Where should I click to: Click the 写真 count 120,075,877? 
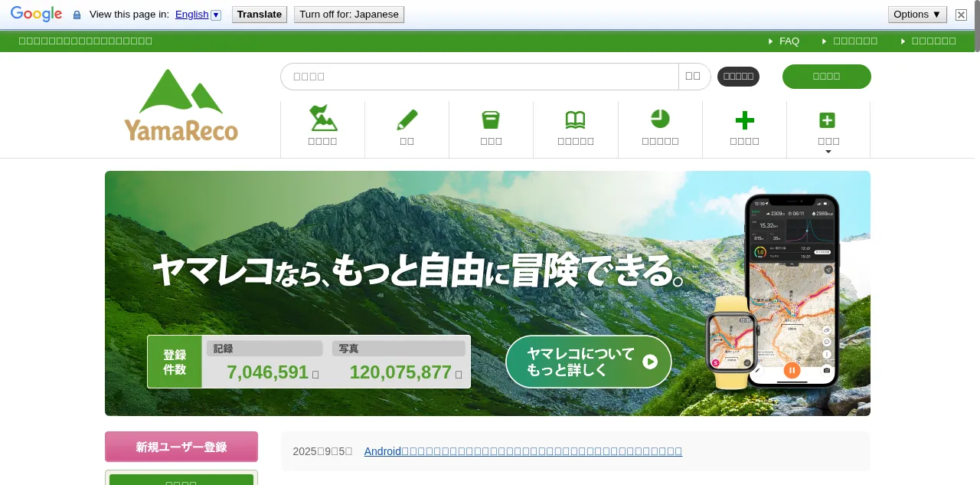pos(400,372)
